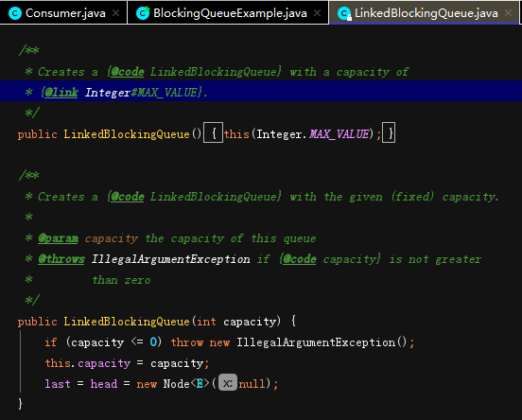Click the LinkedBlockingQueue.java locked class icon

pos(344,13)
